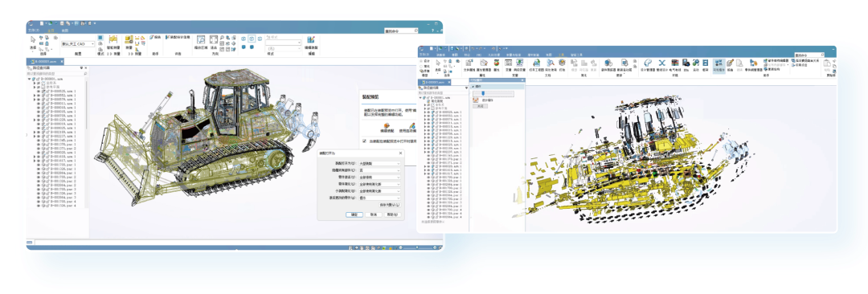Click the Property Manager icon in right ribbon
Viewport: 868px width, 294px height.
(x=485, y=63)
